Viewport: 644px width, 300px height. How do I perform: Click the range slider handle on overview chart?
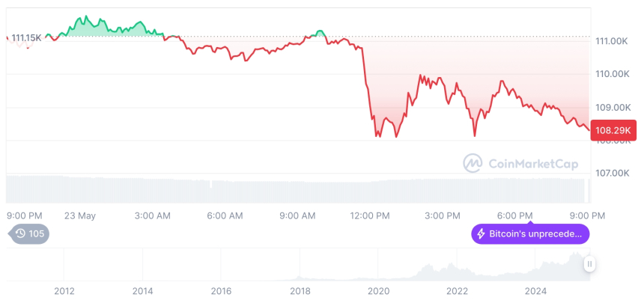590,264
